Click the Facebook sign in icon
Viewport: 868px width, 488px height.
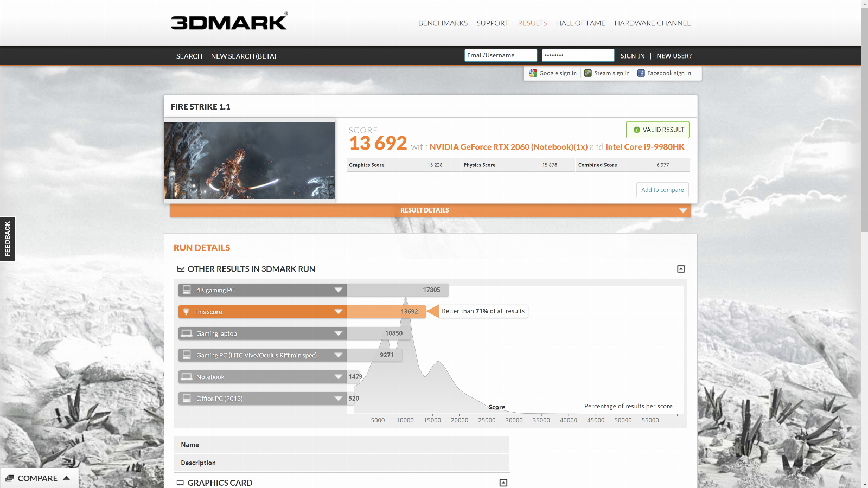pos(641,73)
